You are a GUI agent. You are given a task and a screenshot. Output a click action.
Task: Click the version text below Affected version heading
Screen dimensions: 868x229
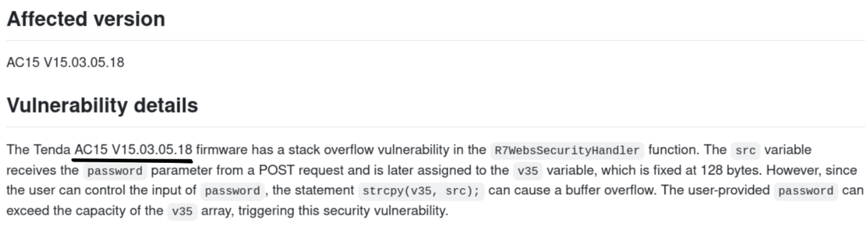tap(65, 62)
